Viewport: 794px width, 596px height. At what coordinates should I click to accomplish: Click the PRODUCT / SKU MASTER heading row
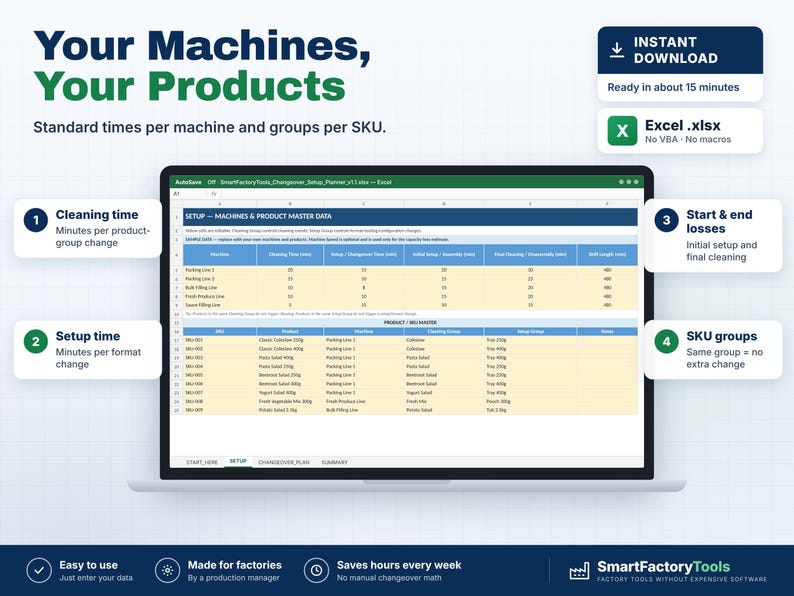[410, 323]
